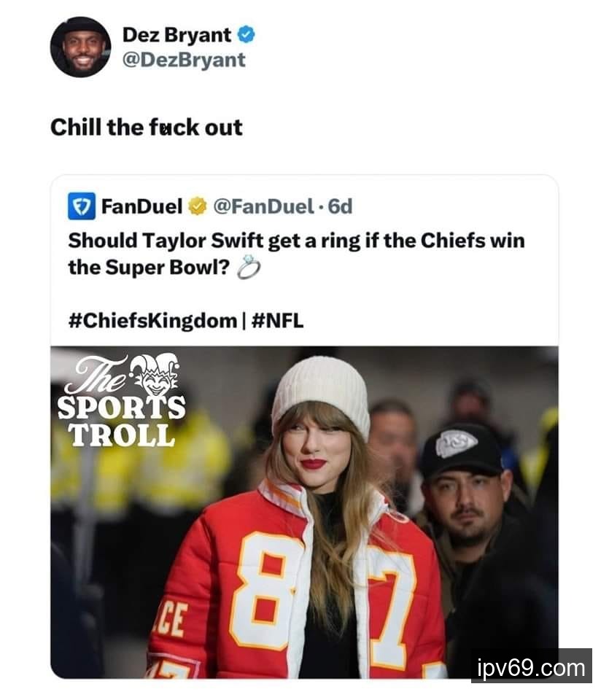Click the "Chill the f*ck out" tweet text
This screenshot has height=700, width=609.
tap(146, 128)
